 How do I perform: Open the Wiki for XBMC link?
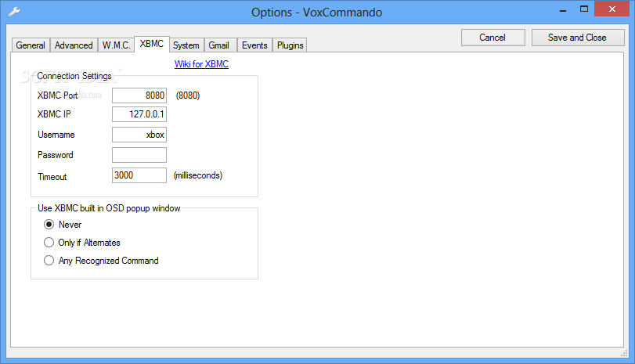point(201,64)
